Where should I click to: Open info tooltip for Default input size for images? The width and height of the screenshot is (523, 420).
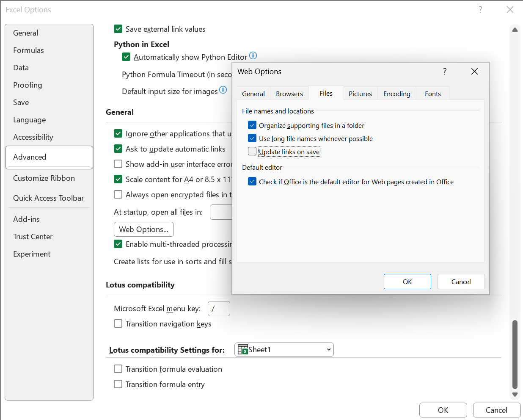tap(223, 89)
